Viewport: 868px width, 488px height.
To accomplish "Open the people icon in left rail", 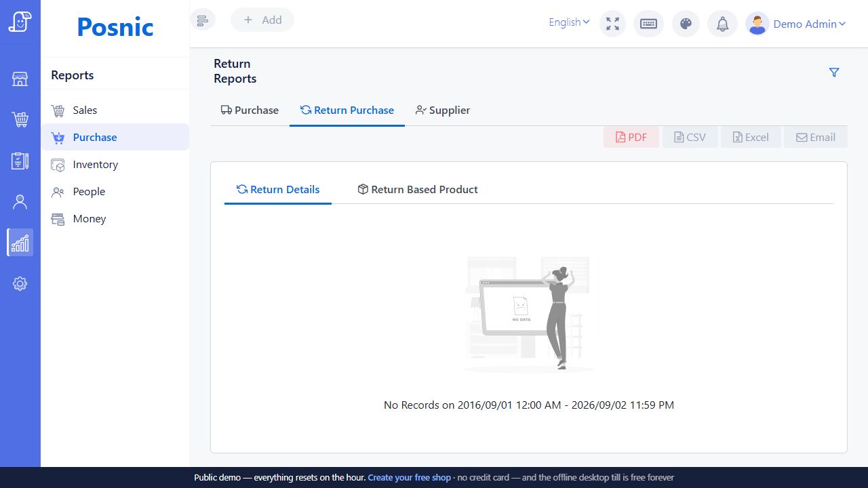I will pyautogui.click(x=20, y=201).
